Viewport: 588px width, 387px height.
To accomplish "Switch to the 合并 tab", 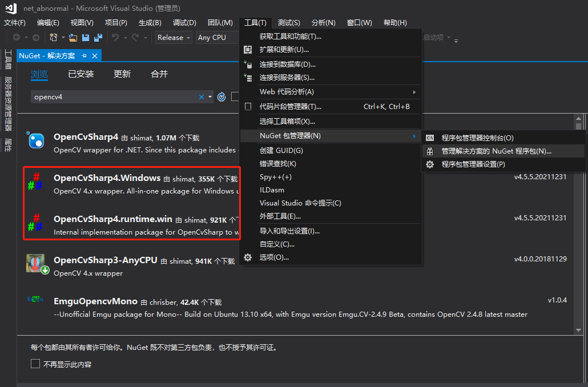I will 159,74.
